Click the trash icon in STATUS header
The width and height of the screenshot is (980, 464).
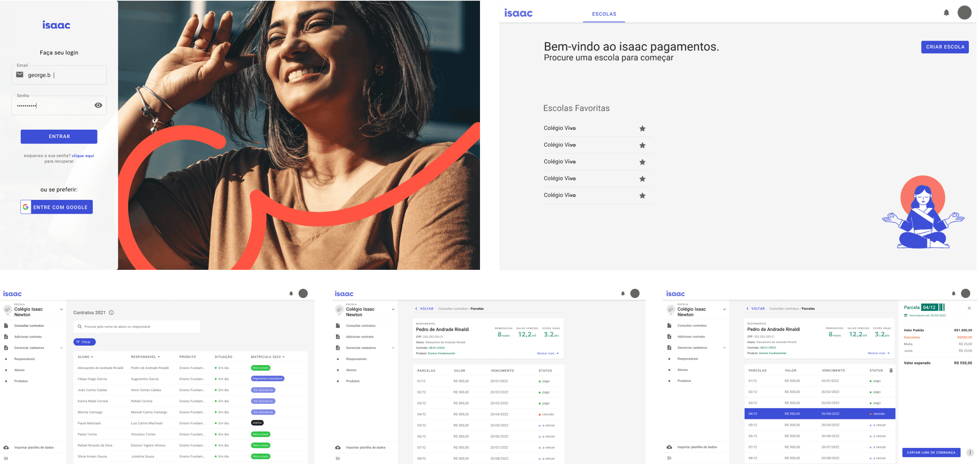coord(891,370)
